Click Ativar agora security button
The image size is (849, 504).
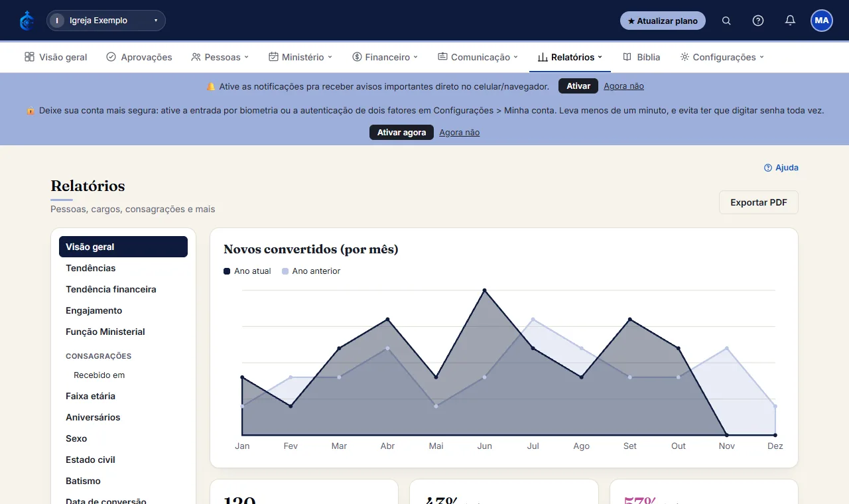tap(401, 133)
